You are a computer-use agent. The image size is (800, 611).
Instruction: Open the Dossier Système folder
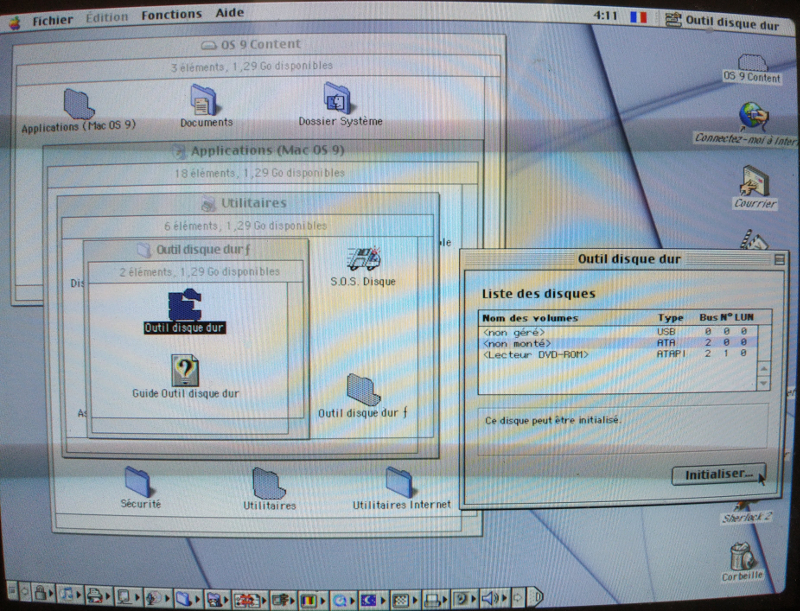pyautogui.click(x=339, y=99)
